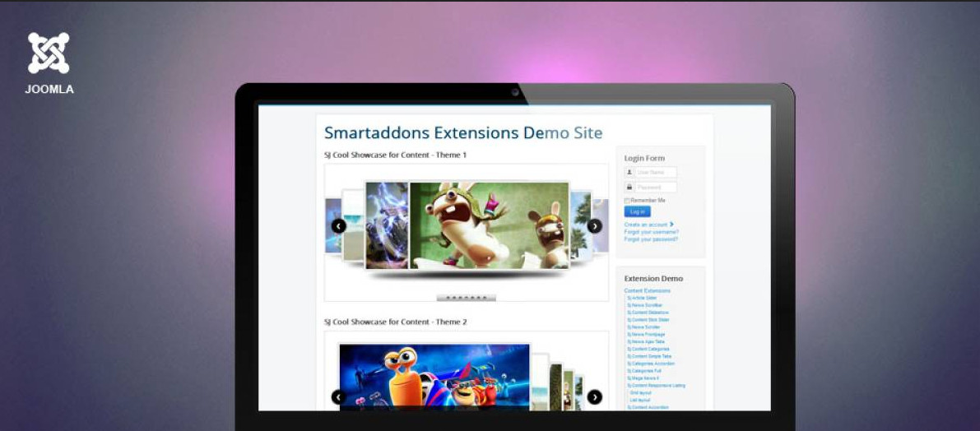Image resolution: width=980 pixels, height=431 pixels.
Task: Open the SJ Categories Full menu item
Action: coord(643,371)
